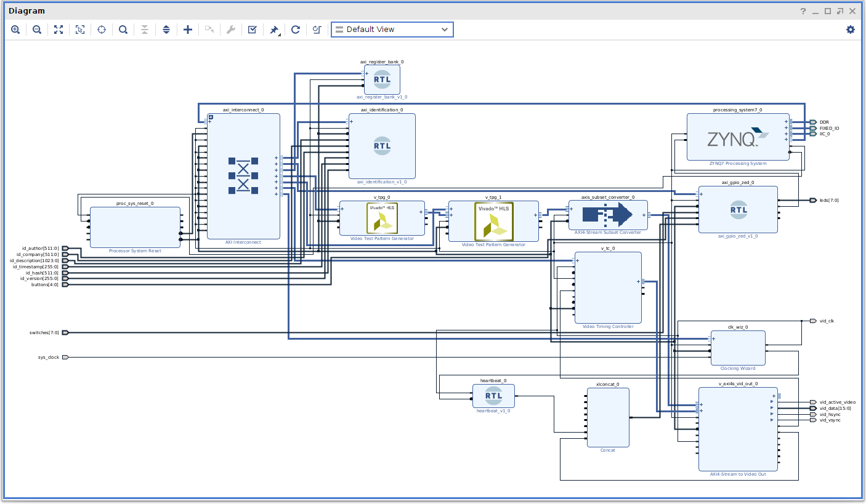This screenshot has height=504, width=866.
Task: Select the heartbeat_0 RTL block
Action: point(493,396)
